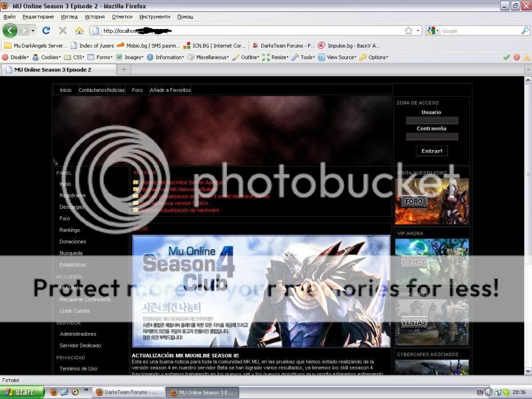532x399 pixels.
Task: Open the Файл menu
Action: click(9, 17)
